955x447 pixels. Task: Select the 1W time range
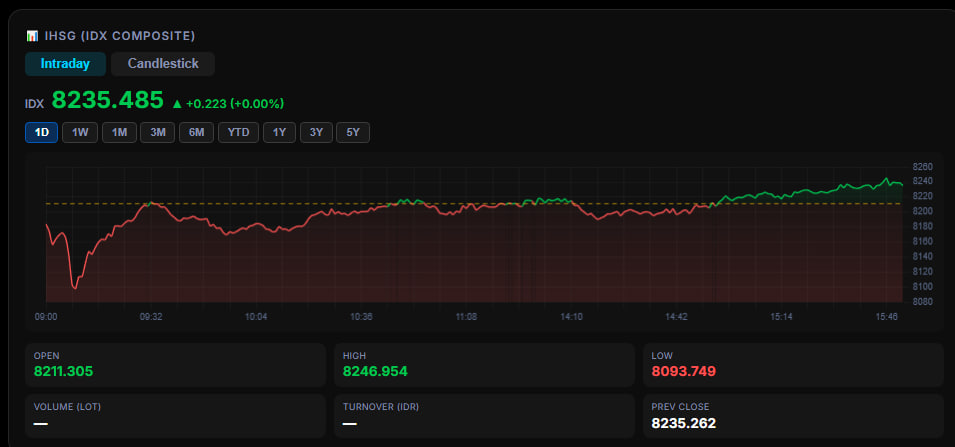tap(80, 132)
